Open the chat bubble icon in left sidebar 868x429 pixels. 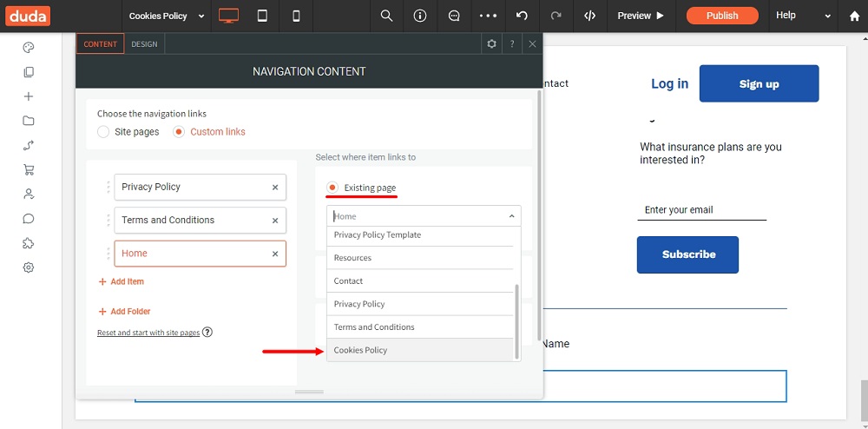click(x=29, y=218)
